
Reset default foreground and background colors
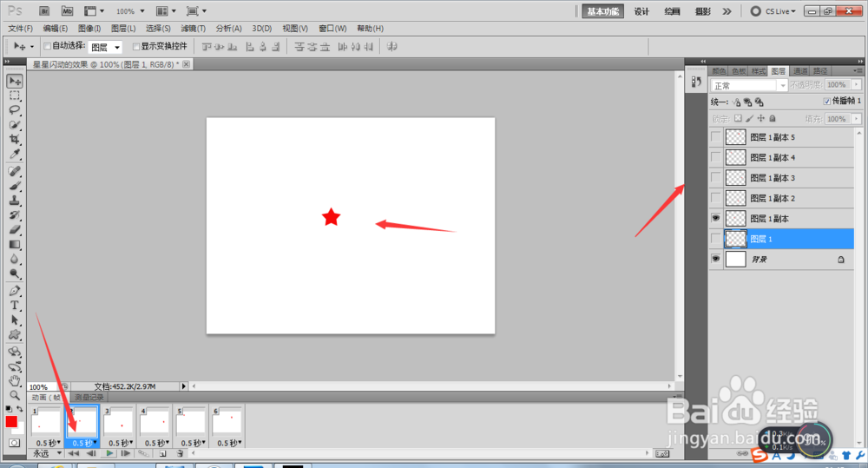[x=8, y=408]
